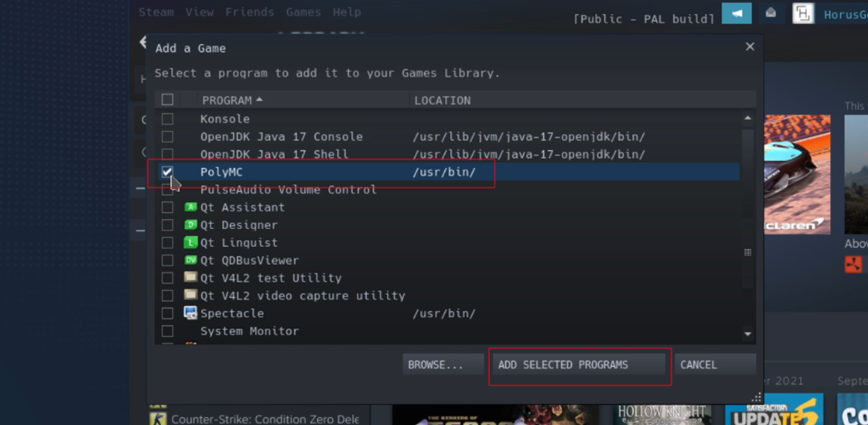
Task: Click the location path of OpenJDK Console row
Action: pyautogui.click(x=528, y=137)
